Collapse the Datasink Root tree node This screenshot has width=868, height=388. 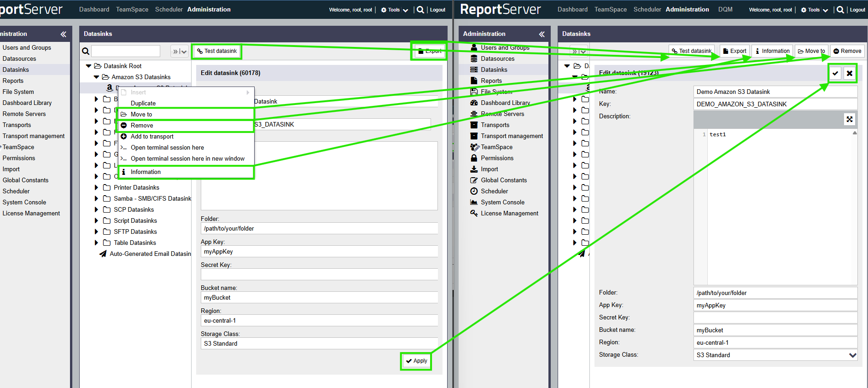tap(88, 66)
